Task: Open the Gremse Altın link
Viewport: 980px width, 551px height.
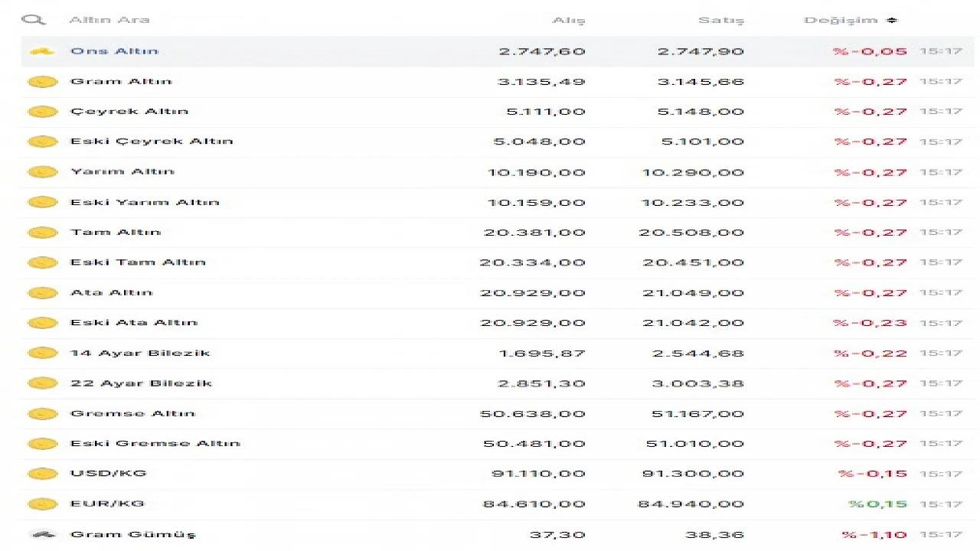Action: click(x=132, y=413)
